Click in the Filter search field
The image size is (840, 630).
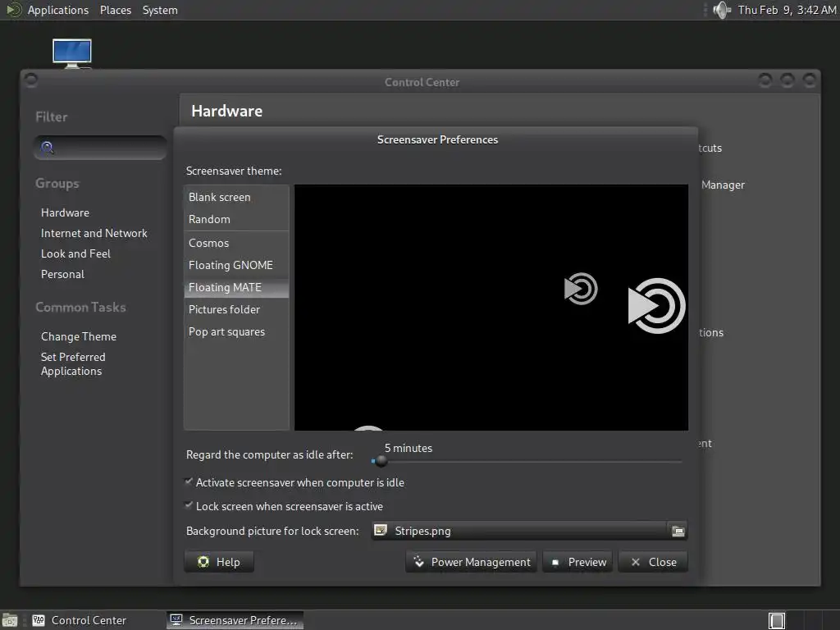point(100,148)
